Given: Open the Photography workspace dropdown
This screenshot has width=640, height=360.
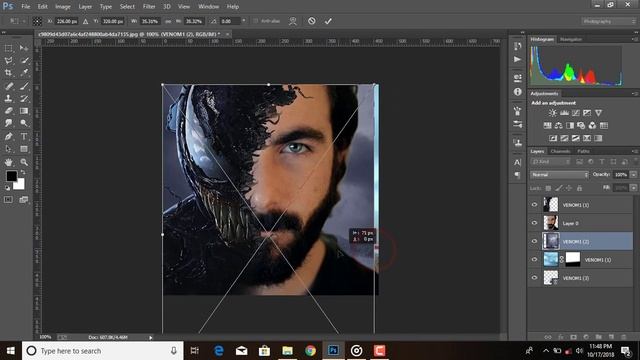Looking at the screenshot, I should (x=608, y=21).
